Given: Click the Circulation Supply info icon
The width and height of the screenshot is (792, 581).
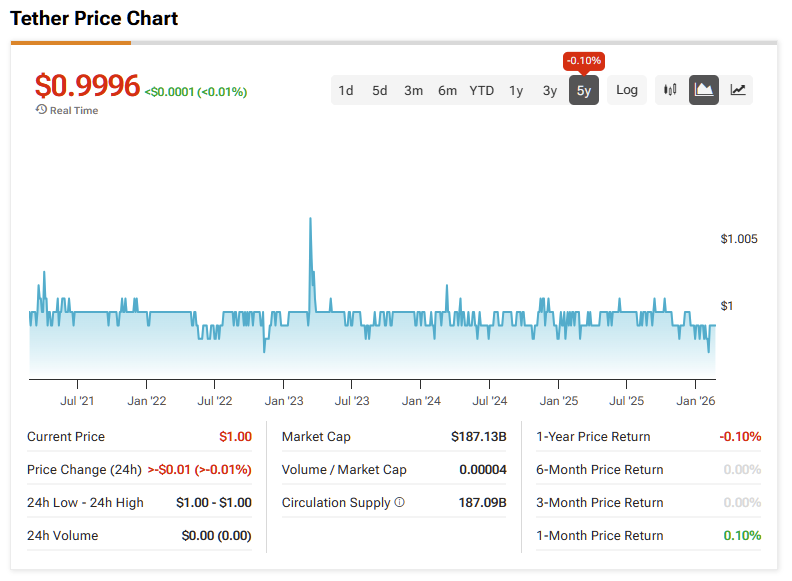Looking at the screenshot, I should tap(400, 502).
